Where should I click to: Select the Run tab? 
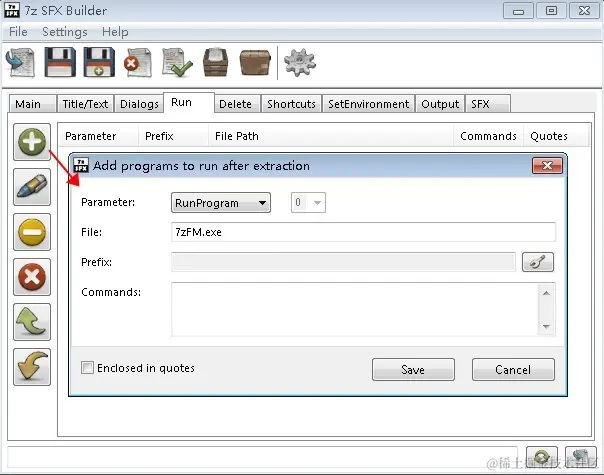[x=189, y=102]
